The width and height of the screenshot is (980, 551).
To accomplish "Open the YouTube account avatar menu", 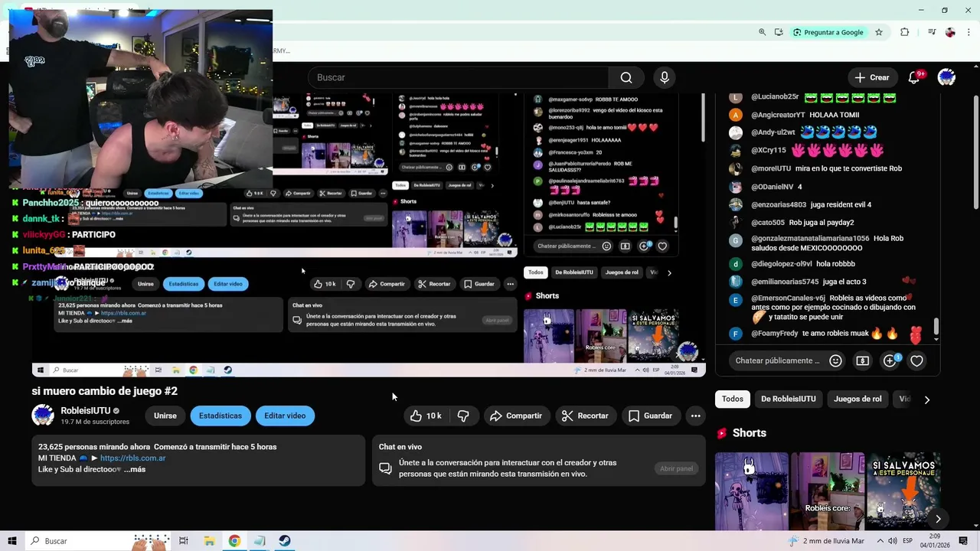I will point(946,77).
